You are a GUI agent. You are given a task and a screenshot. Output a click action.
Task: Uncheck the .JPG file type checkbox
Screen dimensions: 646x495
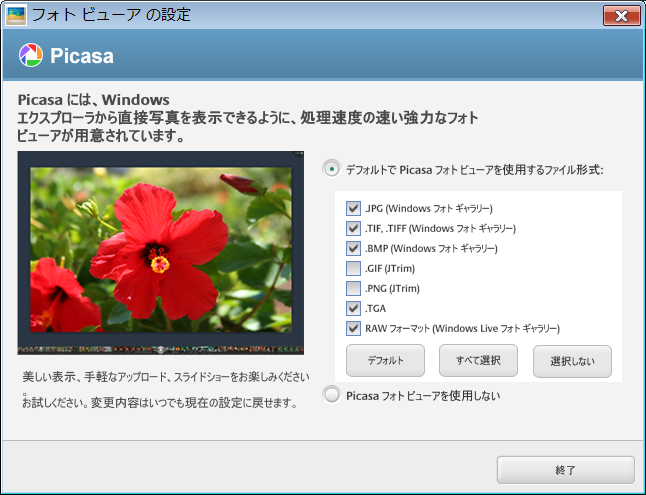[353, 208]
